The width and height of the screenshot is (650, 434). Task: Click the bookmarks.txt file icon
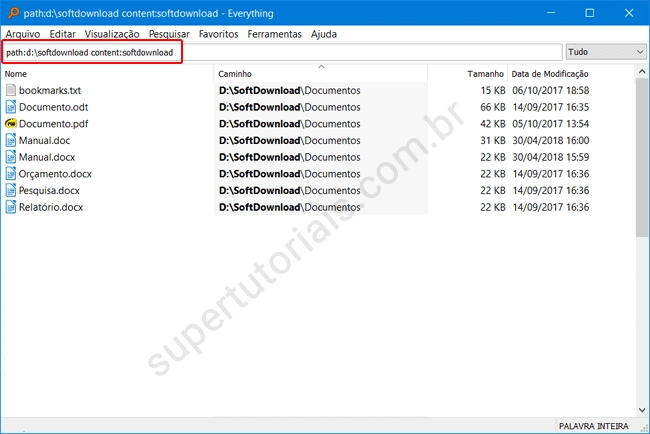coord(11,90)
